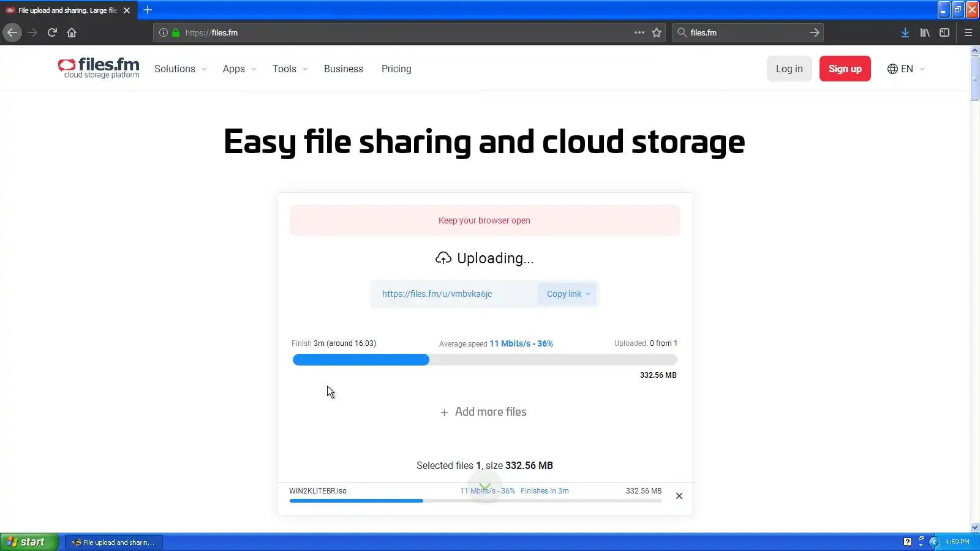980x551 pixels.
Task: Open a new tab with plus icon
Action: pos(148,10)
